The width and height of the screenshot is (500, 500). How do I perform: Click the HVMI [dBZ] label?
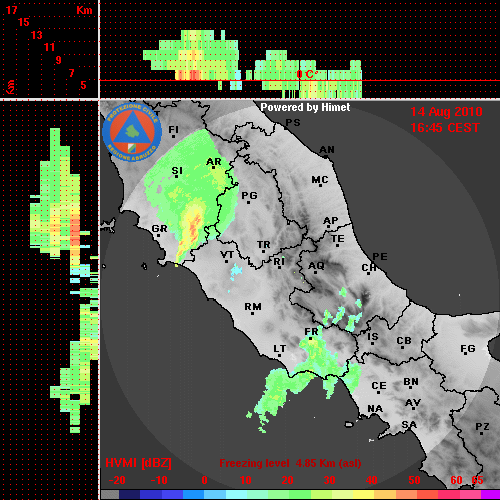pos(138,463)
